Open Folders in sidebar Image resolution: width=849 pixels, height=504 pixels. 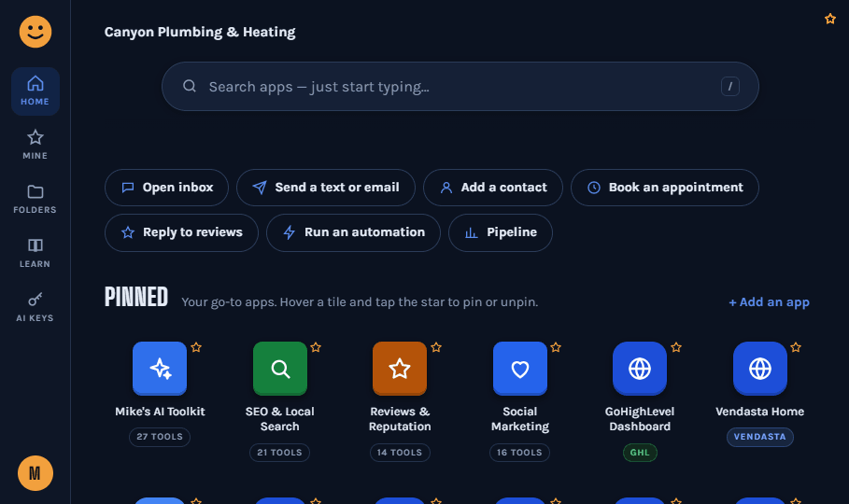(x=35, y=199)
